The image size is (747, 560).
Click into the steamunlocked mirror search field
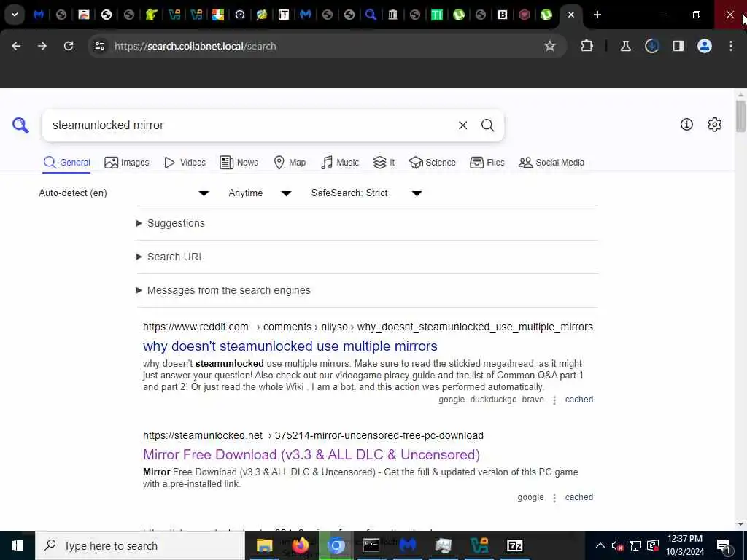[x=248, y=125]
